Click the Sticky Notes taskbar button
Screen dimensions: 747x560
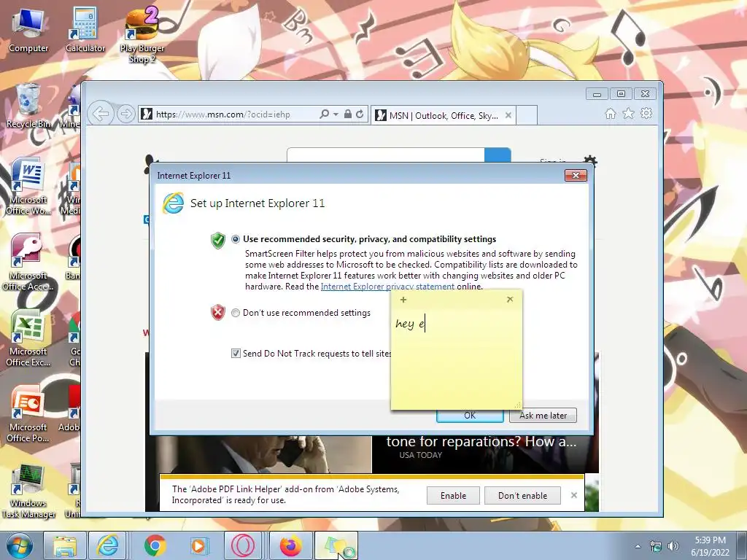pyautogui.click(x=336, y=545)
